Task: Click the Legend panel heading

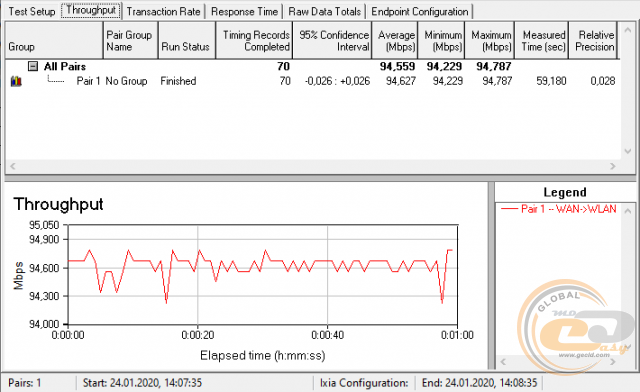Action: [x=564, y=192]
